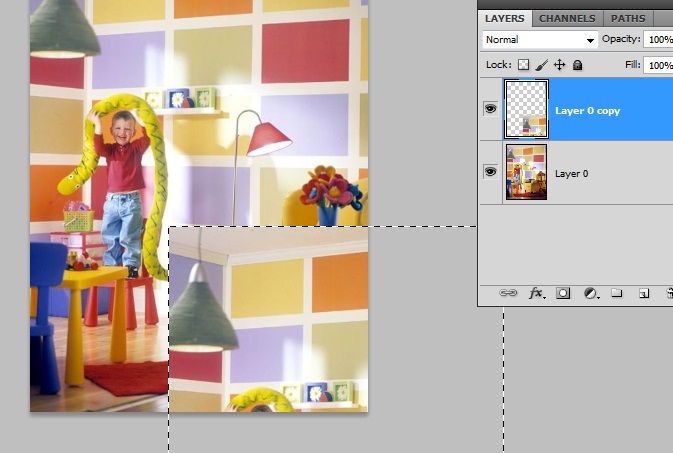The image size is (673, 453).
Task: Click the create new layer icon
Action: pyautogui.click(x=644, y=293)
